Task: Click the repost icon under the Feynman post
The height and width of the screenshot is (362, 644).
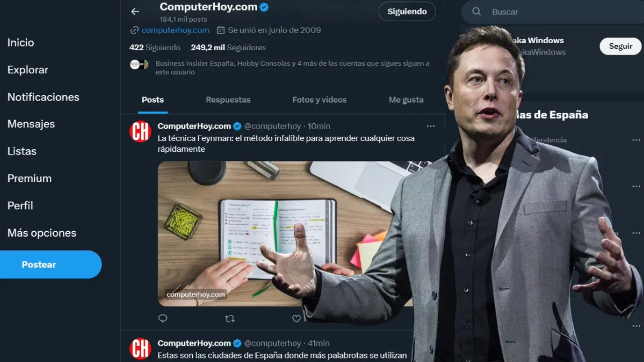Action: (229, 318)
